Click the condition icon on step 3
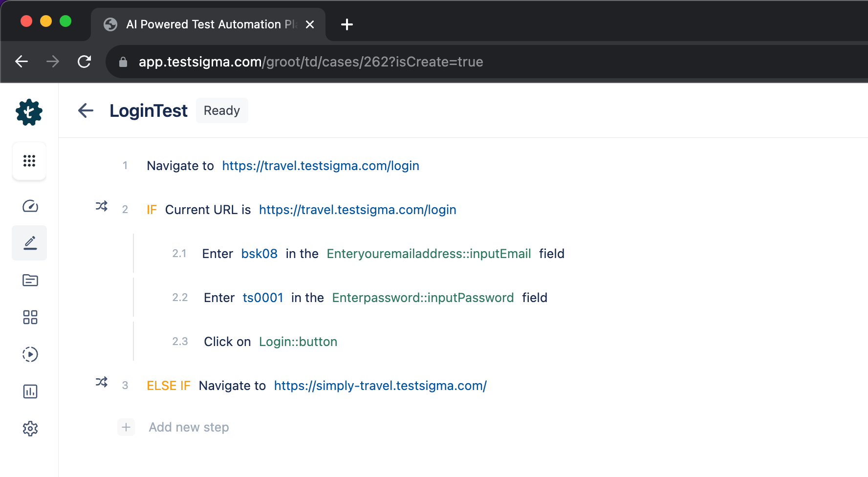868x477 pixels. tap(102, 382)
